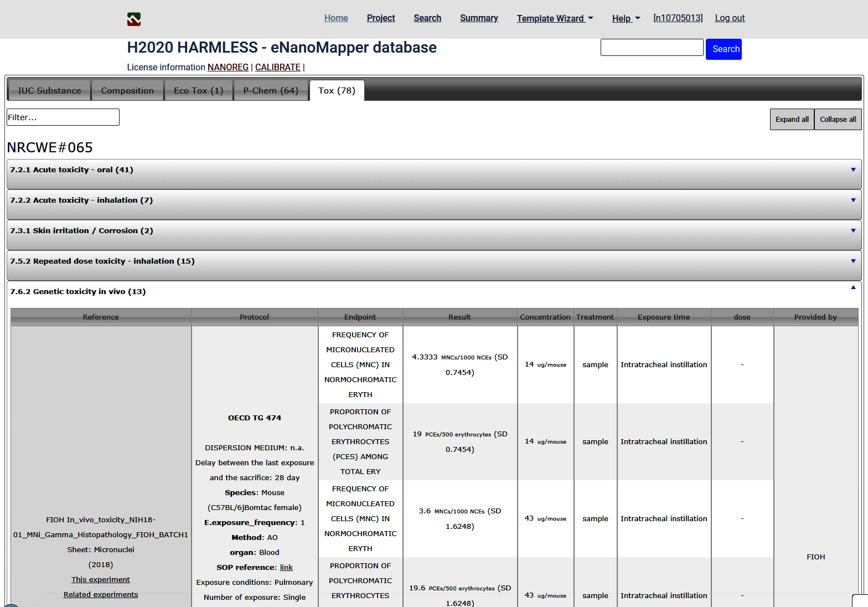Screen dimensions: 868x607
Task: Click the Collapse all button
Action: [838, 119]
